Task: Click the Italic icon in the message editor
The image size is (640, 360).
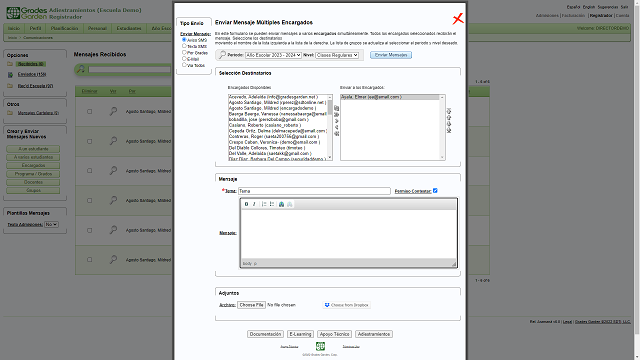Action: [254, 204]
